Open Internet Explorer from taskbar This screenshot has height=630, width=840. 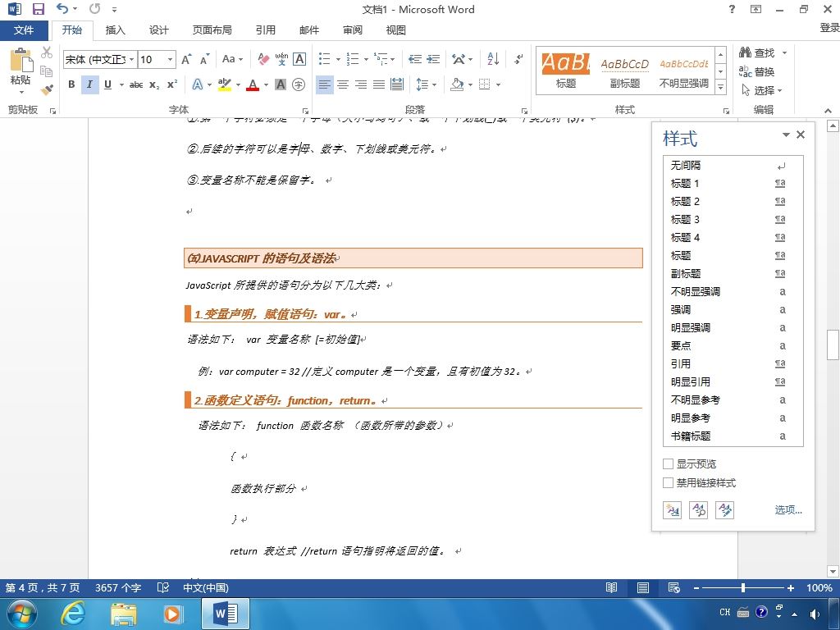72,614
